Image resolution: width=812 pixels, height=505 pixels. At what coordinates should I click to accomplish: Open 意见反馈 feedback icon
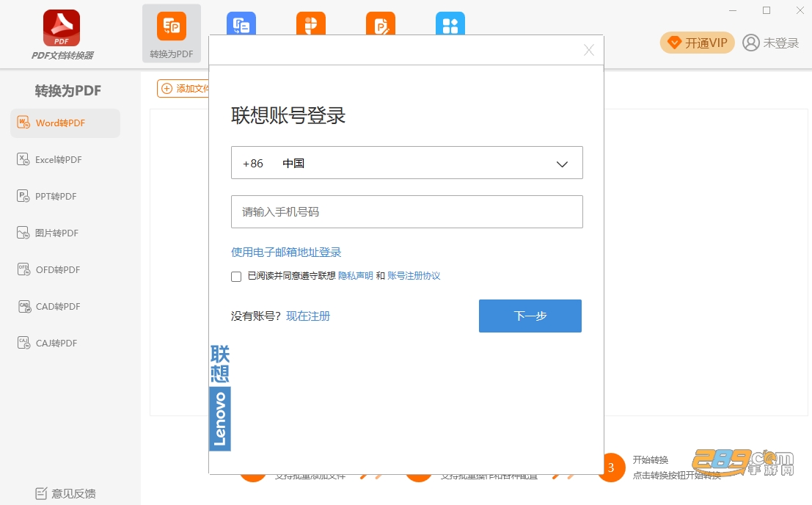pos(41,493)
